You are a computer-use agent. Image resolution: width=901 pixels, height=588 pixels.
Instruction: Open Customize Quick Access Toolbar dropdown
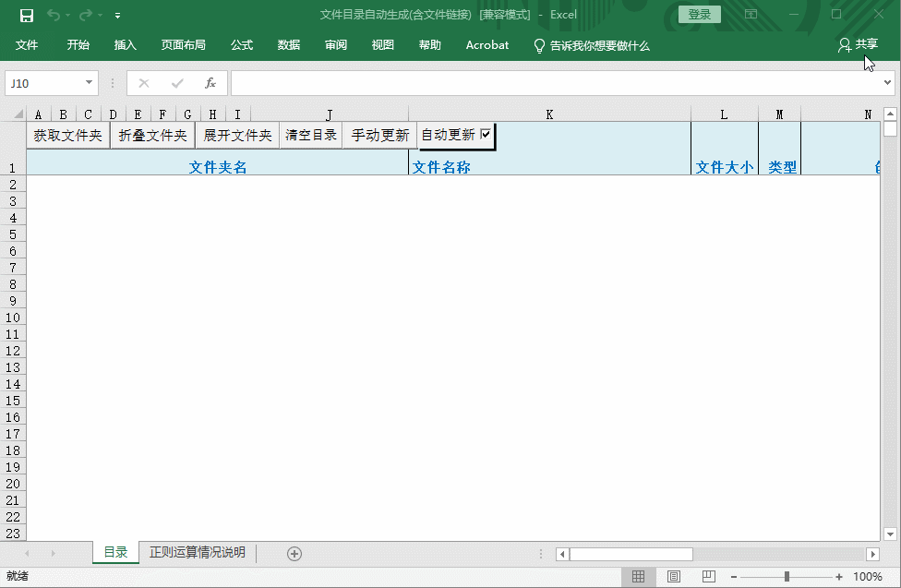pos(117,16)
